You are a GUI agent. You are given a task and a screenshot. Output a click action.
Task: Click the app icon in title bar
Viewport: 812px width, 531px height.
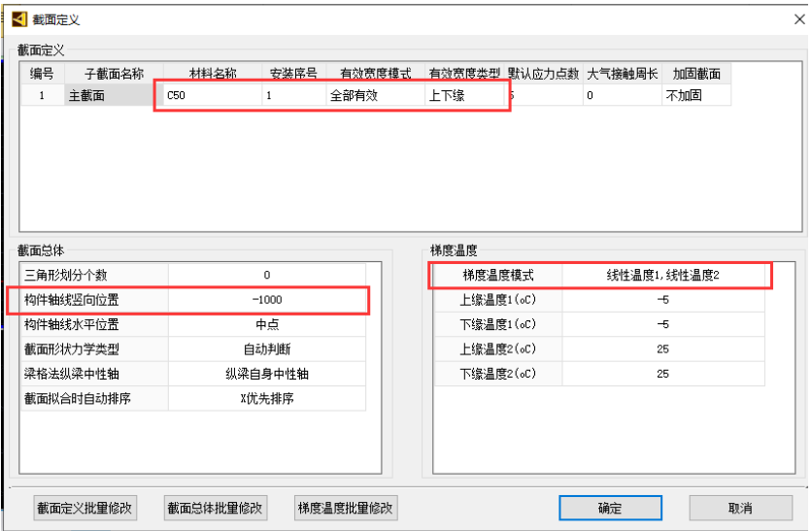tap(19, 19)
